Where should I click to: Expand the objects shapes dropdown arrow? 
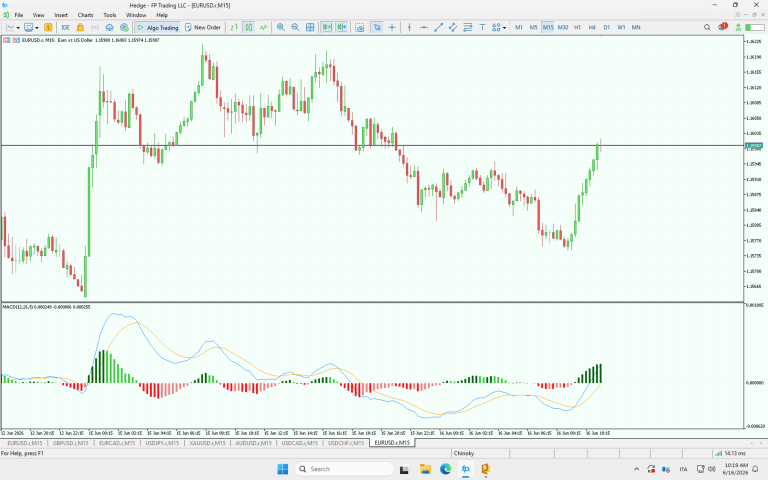(x=504, y=28)
